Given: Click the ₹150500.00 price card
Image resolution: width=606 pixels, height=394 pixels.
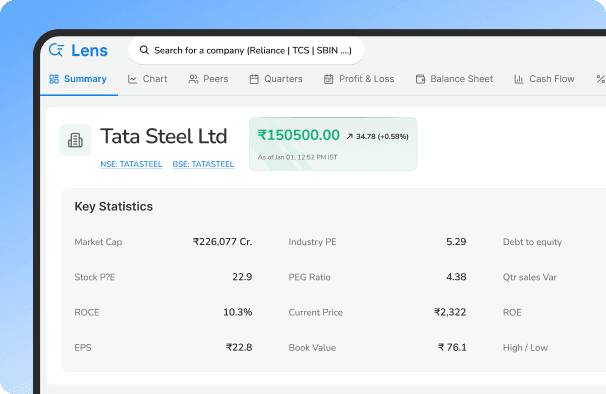Looking at the screenshot, I should tap(333, 144).
